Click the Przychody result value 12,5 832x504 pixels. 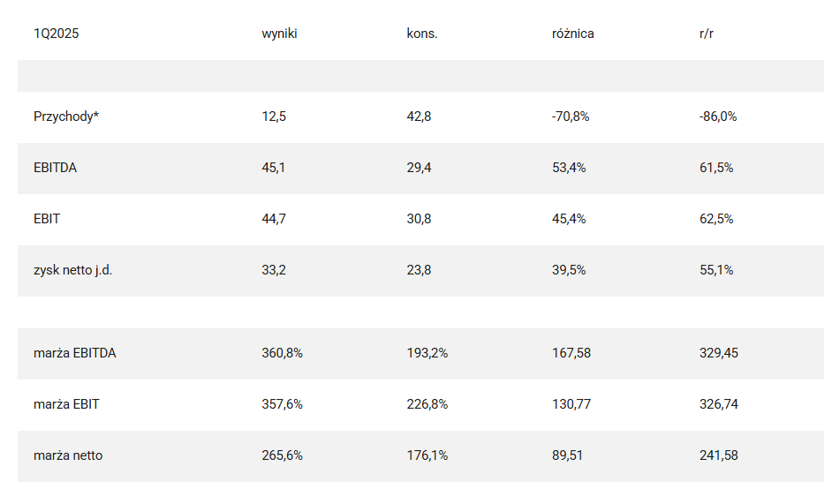274,117
